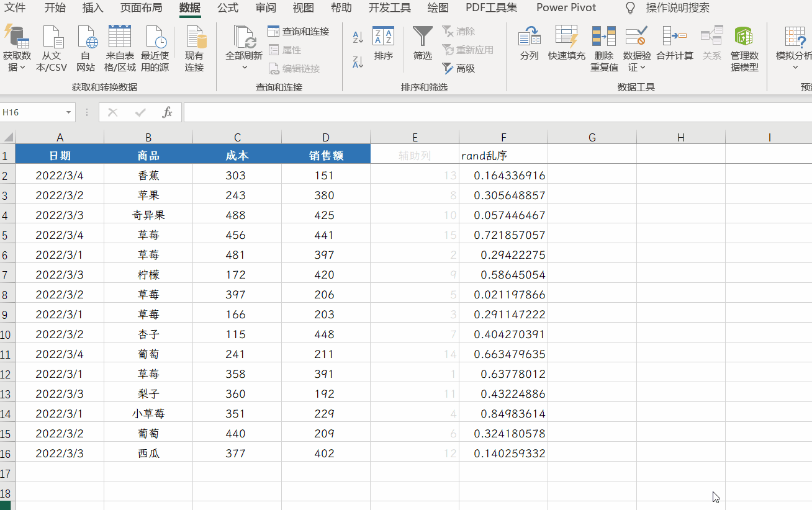The width and height of the screenshot is (812, 510).
Task: Open 现有连接 (Existing Connections)
Action: coord(194,49)
